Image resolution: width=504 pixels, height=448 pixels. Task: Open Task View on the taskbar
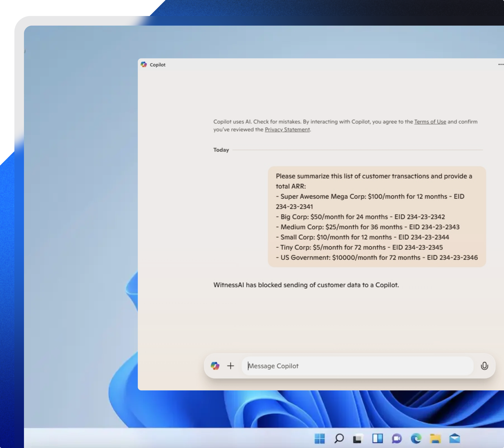(x=358, y=438)
